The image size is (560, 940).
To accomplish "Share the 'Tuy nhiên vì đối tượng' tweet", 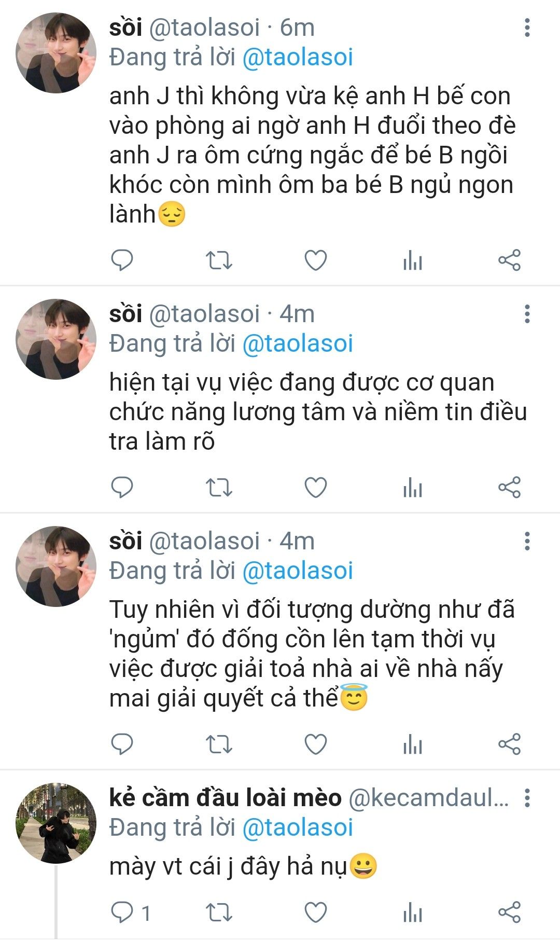I will (509, 744).
